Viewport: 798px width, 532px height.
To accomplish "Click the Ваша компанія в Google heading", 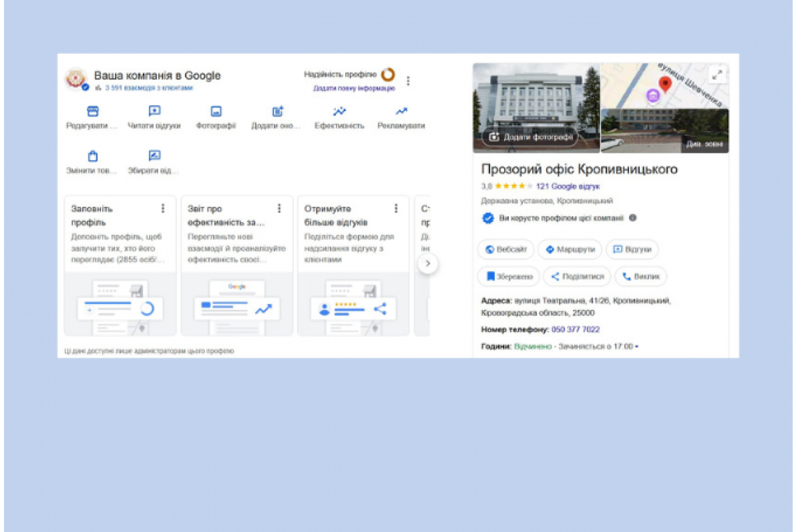I will 157,75.
